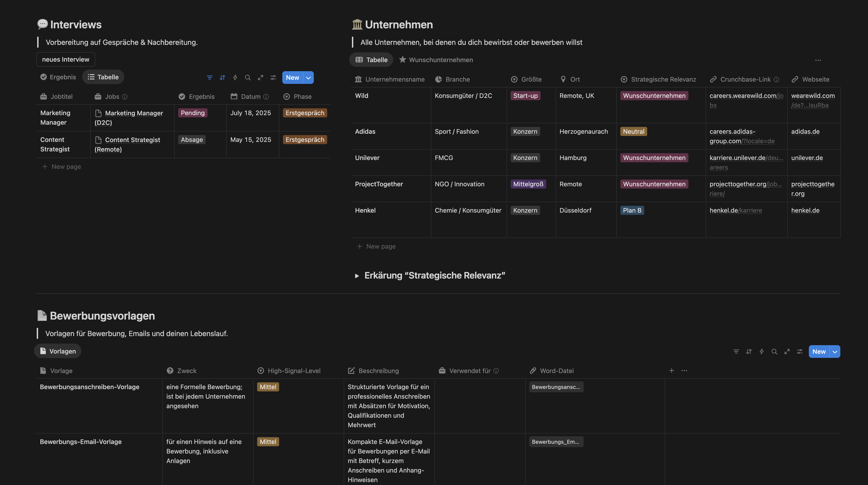868x485 pixels.
Task: Open automations lightning icon in Interviews
Action: click(x=235, y=78)
